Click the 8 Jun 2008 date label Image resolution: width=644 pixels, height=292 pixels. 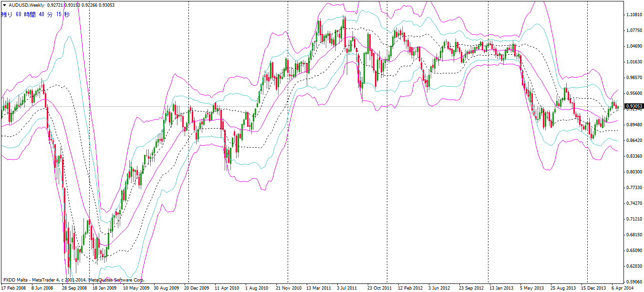click(x=42, y=288)
